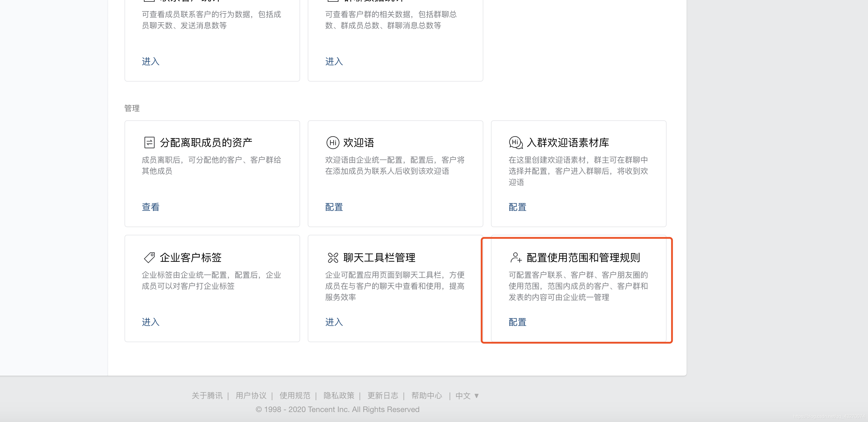
Task: Click the 关于腾讯 footer link
Action: tap(207, 395)
